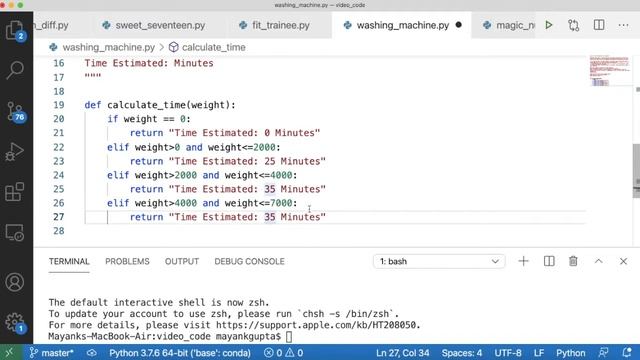The width and height of the screenshot is (640, 360).
Task: Kill terminal with trash icon
Action: (x=573, y=261)
